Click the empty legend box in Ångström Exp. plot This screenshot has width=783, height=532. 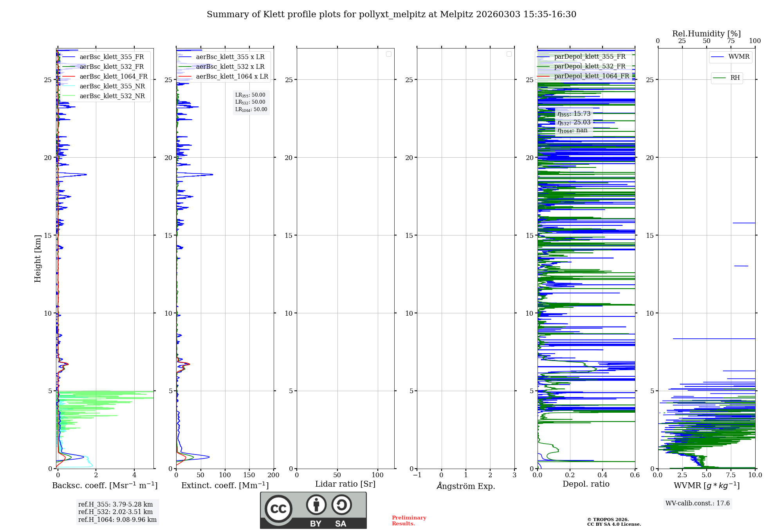click(x=509, y=54)
